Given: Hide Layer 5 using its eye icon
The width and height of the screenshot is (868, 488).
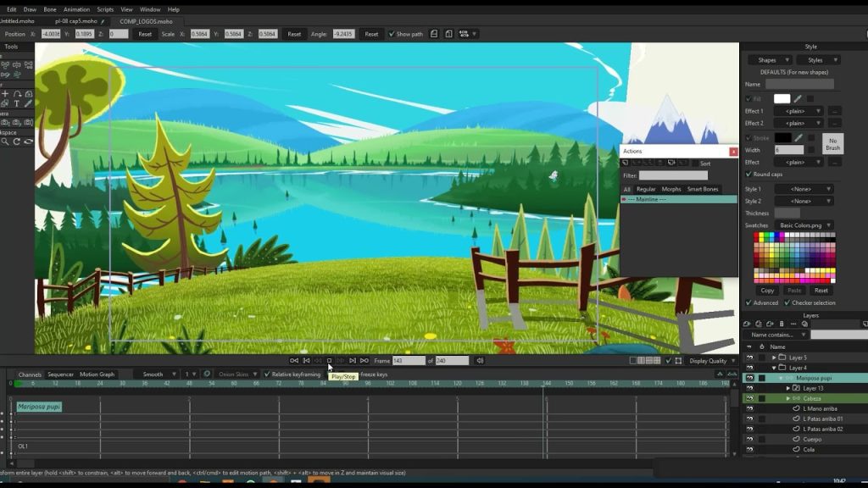Looking at the screenshot, I should [x=749, y=358].
